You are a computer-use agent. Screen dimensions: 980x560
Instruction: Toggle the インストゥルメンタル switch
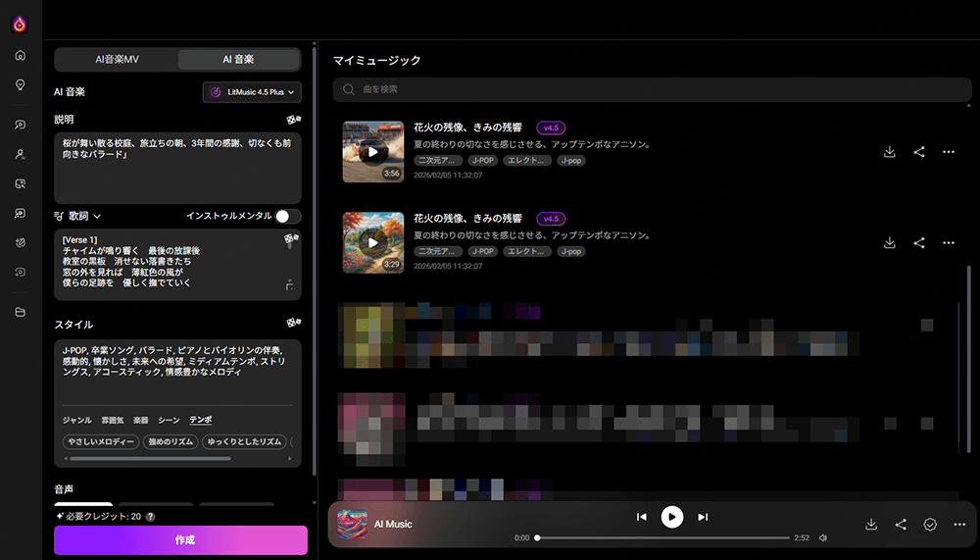coord(288,216)
